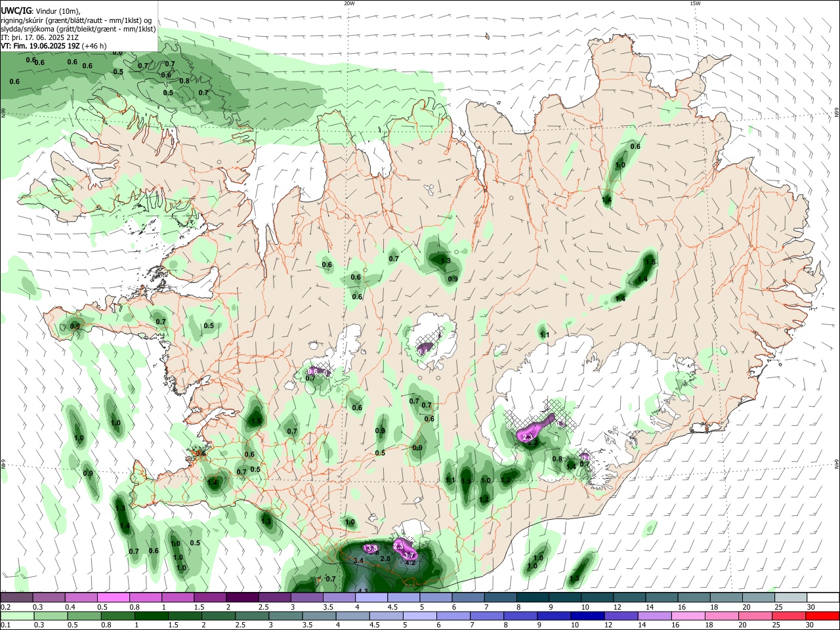Click the '0.4' snow value on Hofsjökull glacier
This screenshot has width=840, height=630.
click(423, 351)
